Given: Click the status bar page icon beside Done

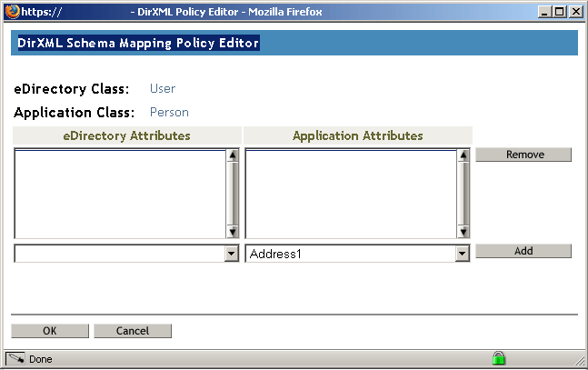Looking at the screenshot, I should [x=15, y=359].
